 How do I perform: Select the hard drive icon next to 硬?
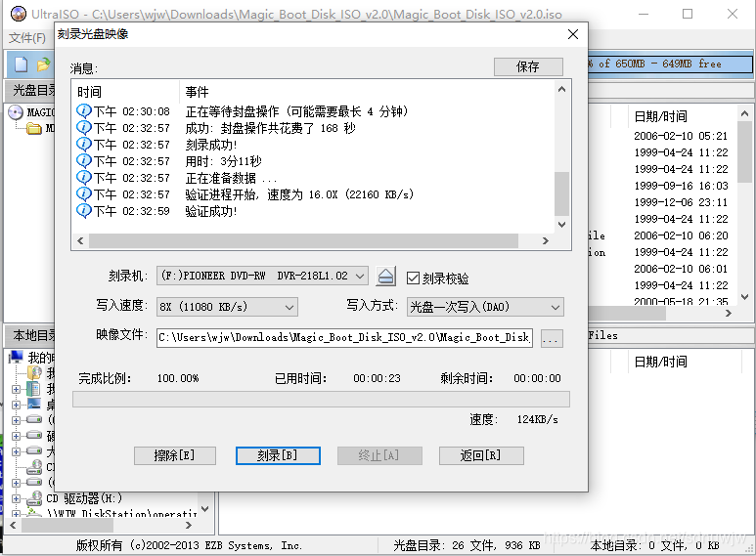click(34, 435)
